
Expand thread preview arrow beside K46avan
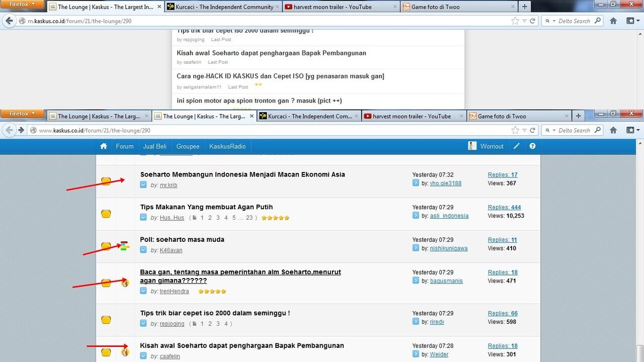[143, 250]
